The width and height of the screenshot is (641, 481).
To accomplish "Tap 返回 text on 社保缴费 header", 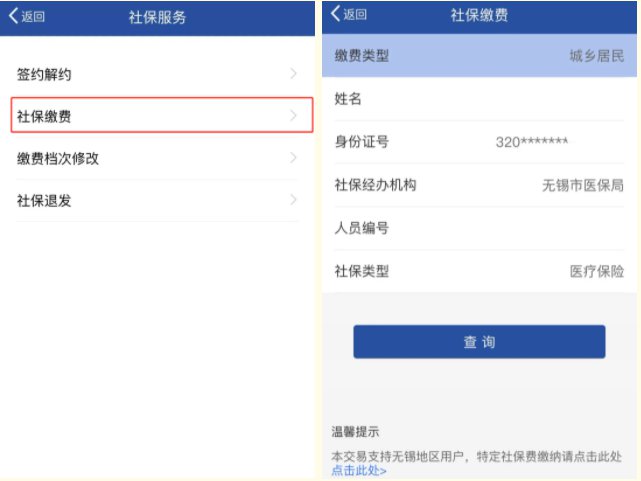I will point(355,14).
